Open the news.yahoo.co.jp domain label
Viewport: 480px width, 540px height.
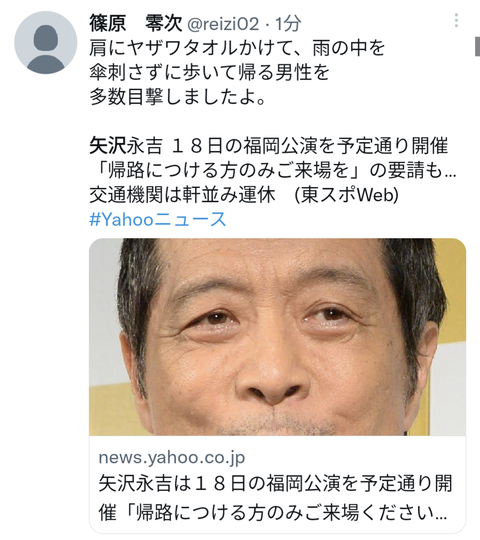[x=172, y=457]
